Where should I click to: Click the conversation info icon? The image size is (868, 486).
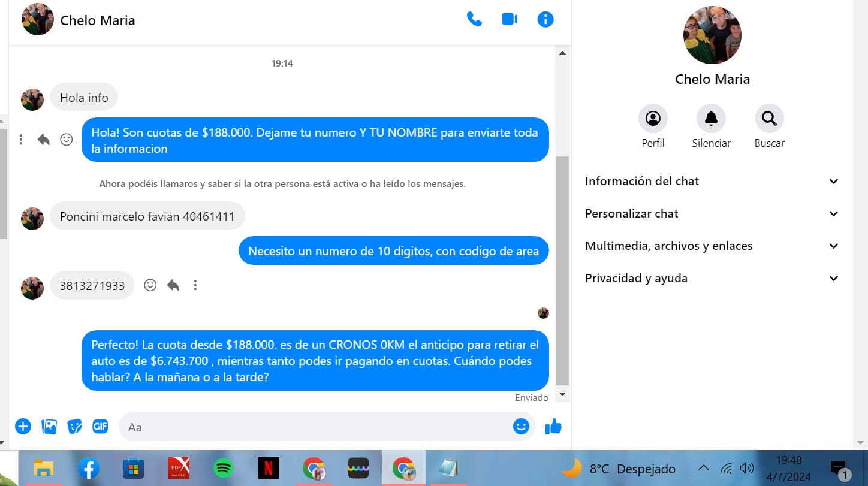[x=545, y=19]
